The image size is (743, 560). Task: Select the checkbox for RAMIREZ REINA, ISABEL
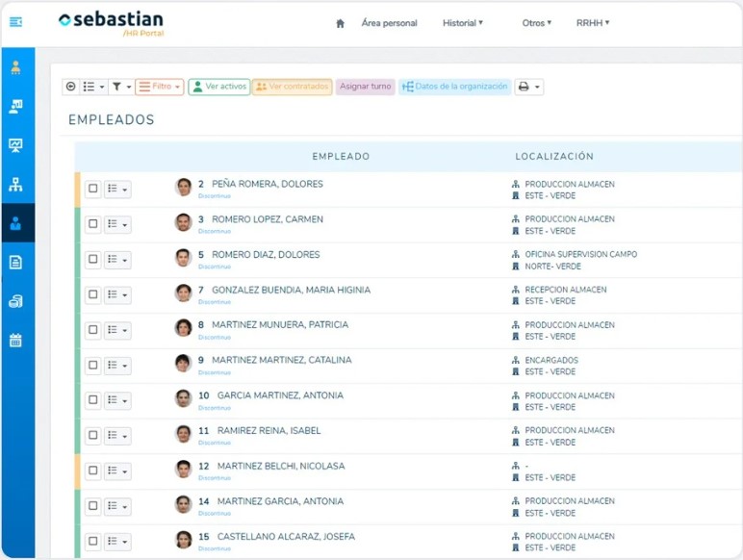pos(92,435)
